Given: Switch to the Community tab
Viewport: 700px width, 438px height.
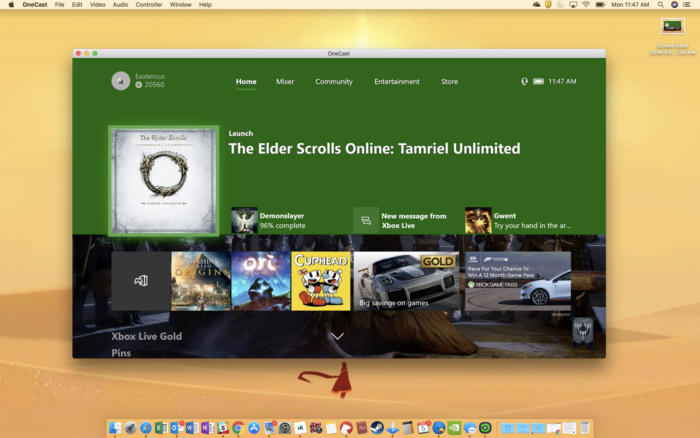Looking at the screenshot, I should [x=334, y=82].
